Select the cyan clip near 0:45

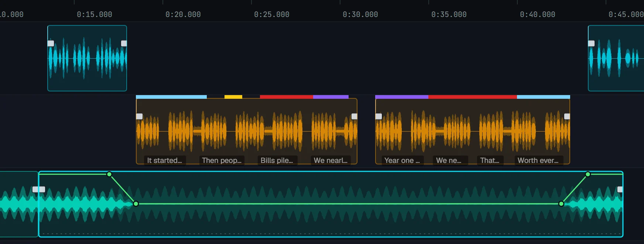click(616, 58)
